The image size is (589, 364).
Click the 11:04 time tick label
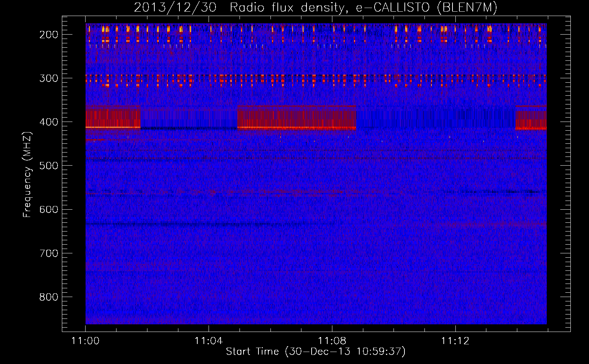209,341
